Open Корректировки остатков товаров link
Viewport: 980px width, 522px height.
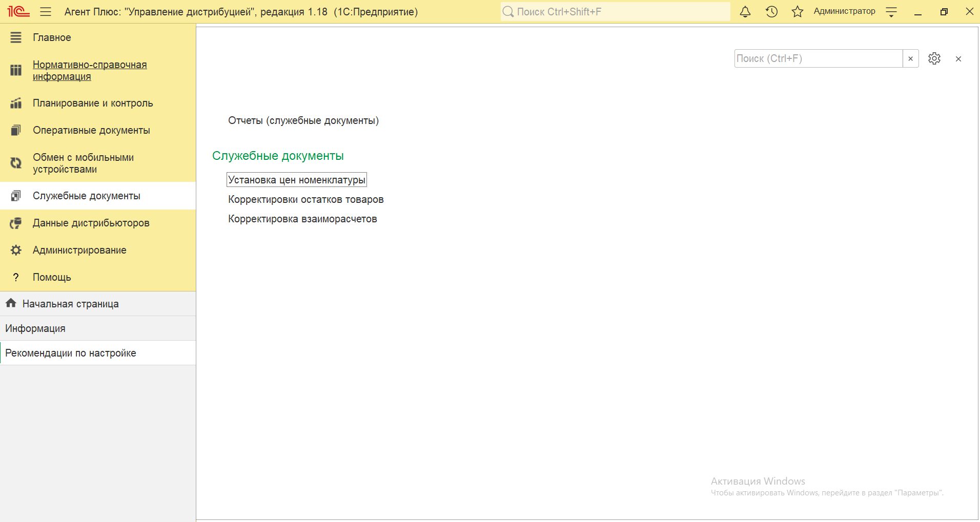pos(305,199)
